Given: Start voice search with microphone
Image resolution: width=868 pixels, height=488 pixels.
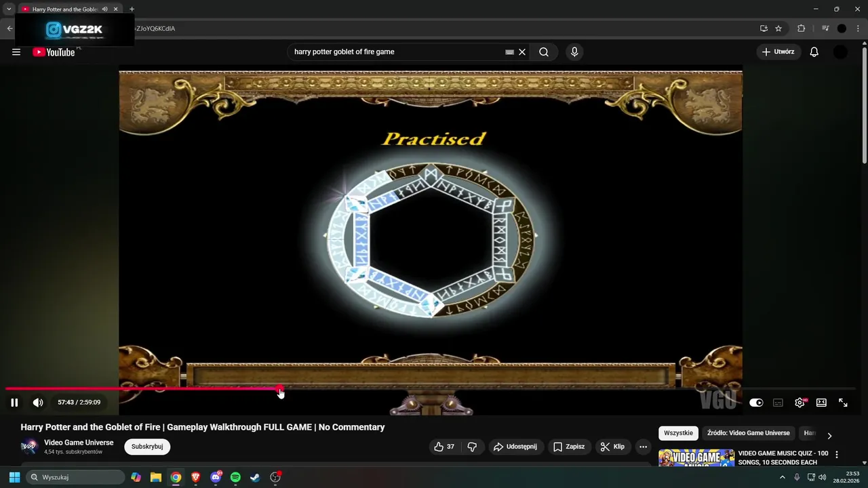Looking at the screenshot, I should pyautogui.click(x=574, y=52).
